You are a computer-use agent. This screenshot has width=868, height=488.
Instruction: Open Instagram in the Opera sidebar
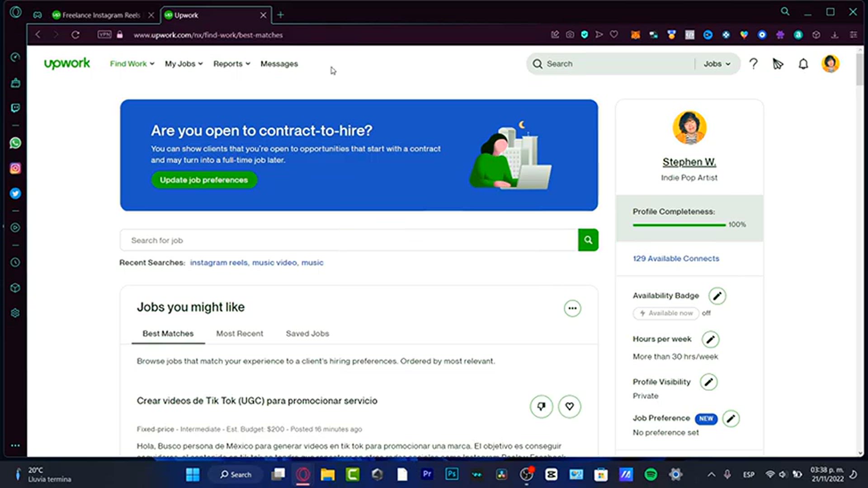[x=15, y=169]
